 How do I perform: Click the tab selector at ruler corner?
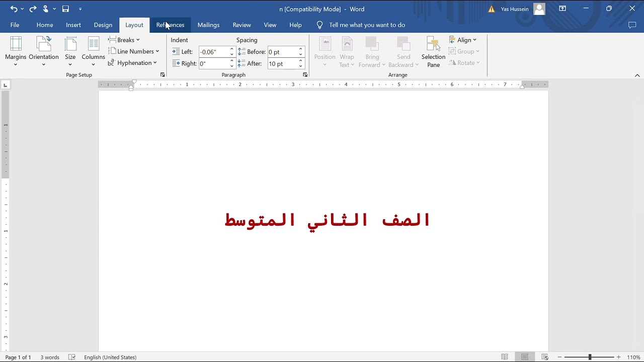(x=5, y=85)
